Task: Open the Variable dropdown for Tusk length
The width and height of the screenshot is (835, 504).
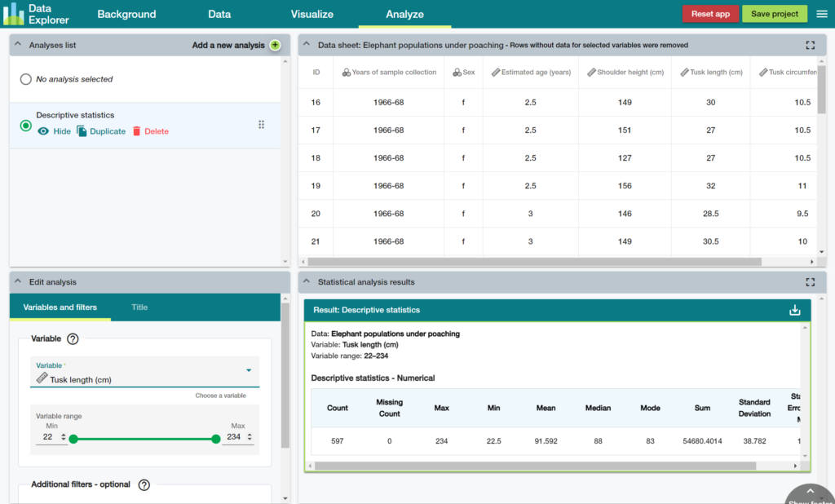Action: (248, 370)
